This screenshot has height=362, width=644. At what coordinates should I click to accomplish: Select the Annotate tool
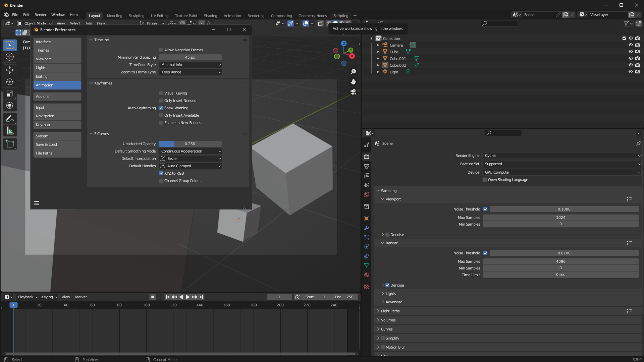point(10,118)
